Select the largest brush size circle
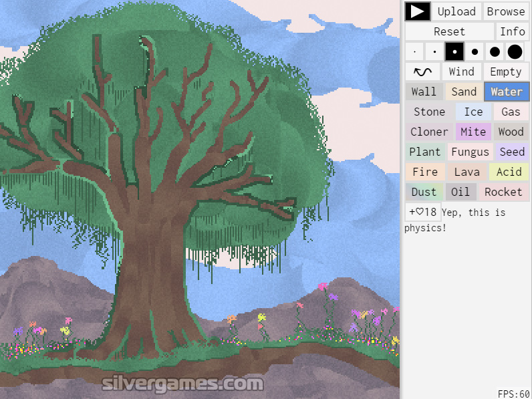This screenshot has height=399, width=532. (515, 51)
